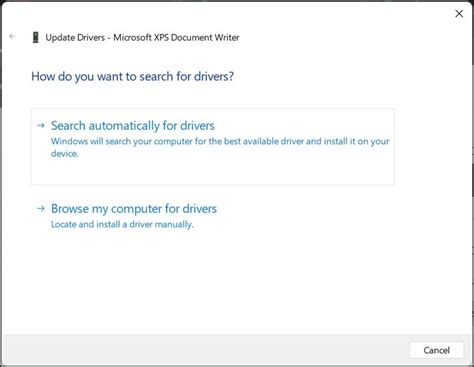
Task: Choose Search automatically for drivers
Action: pyautogui.click(x=213, y=146)
